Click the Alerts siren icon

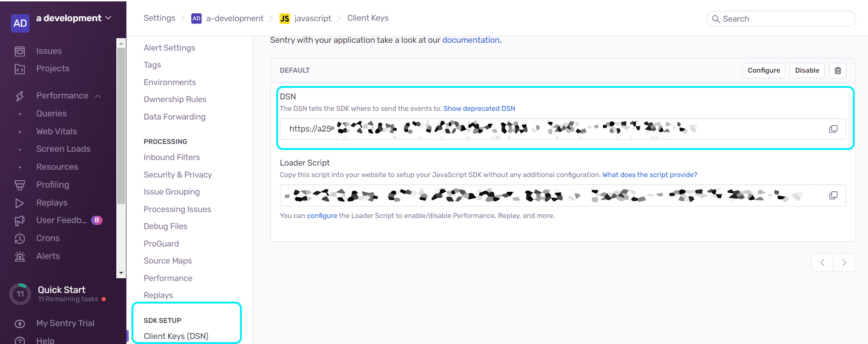click(x=20, y=256)
